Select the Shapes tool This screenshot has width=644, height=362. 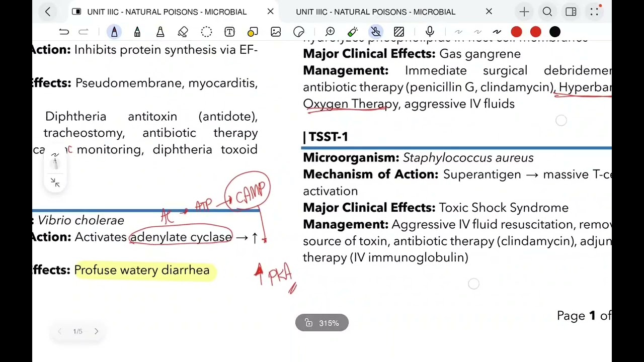253,32
